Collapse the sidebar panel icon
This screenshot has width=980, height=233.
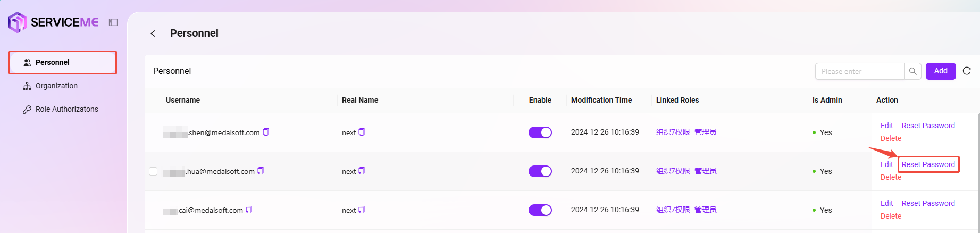113,22
